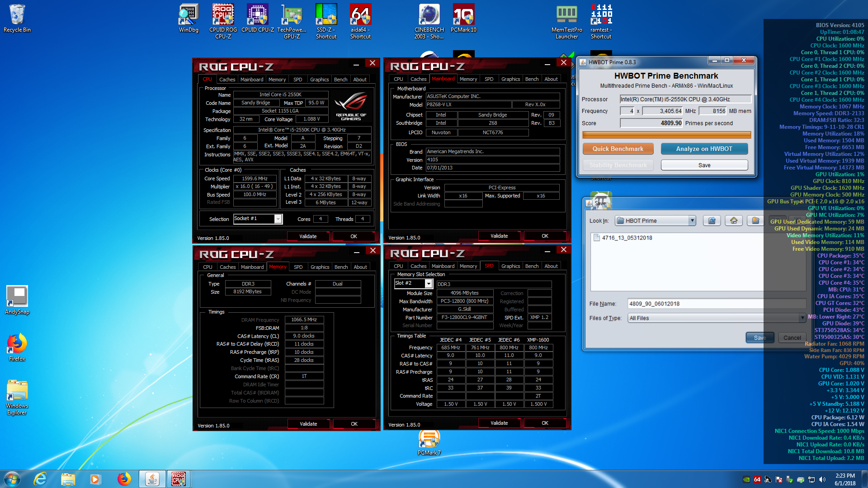This screenshot has height=488, width=868.
Task: Click Validate in the CPU tab window
Action: (308, 236)
